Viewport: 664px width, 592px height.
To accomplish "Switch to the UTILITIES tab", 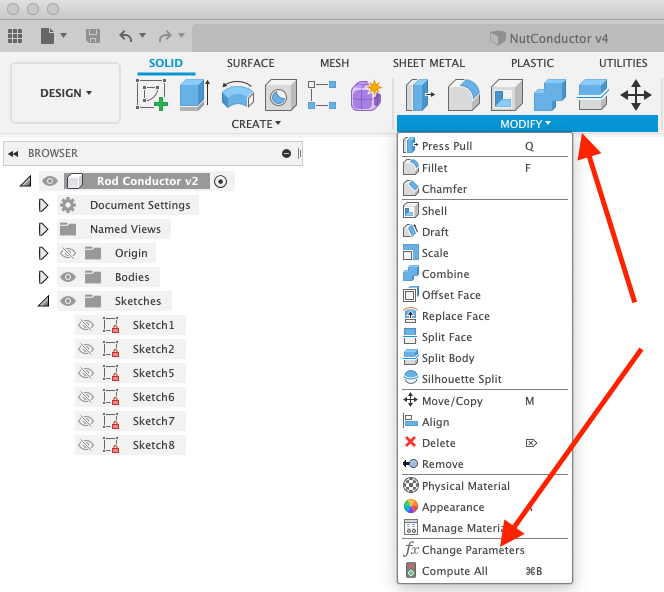I will [x=623, y=63].
